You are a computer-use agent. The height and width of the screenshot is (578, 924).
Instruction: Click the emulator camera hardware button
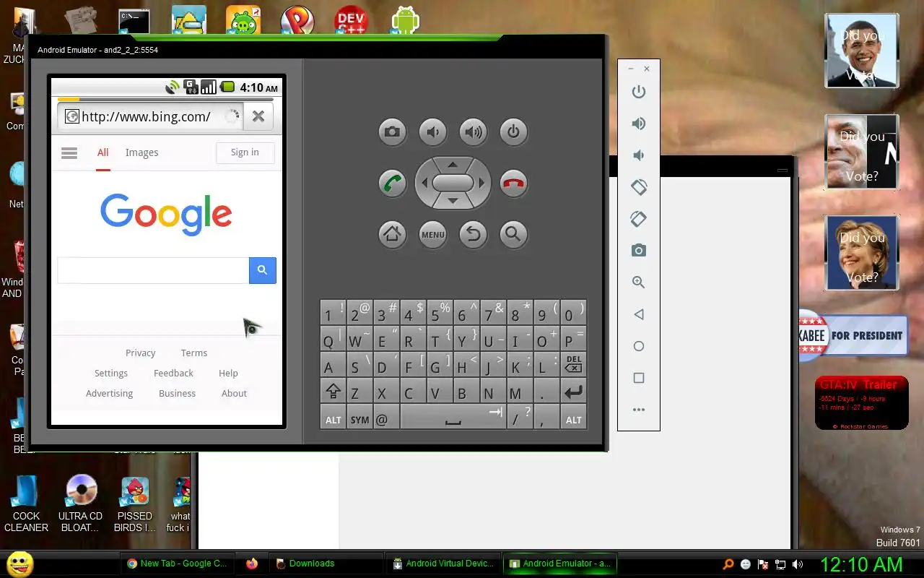click(392, 132)
